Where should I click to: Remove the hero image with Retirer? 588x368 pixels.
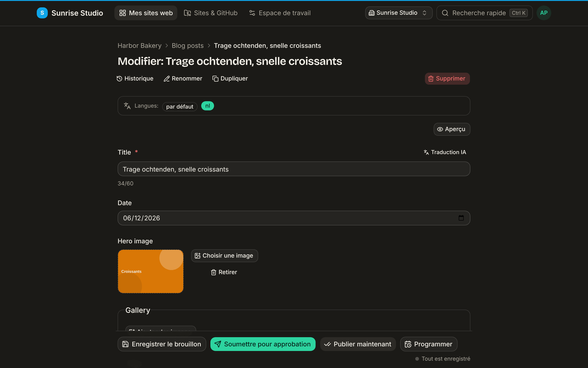224,272
